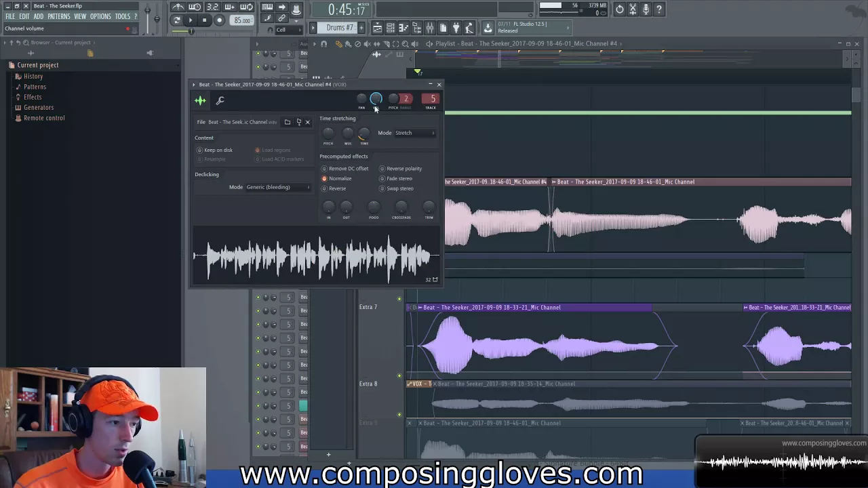Toggle mute light on Extra 7 track
868x488 pixels.
[x=399, y=375]
